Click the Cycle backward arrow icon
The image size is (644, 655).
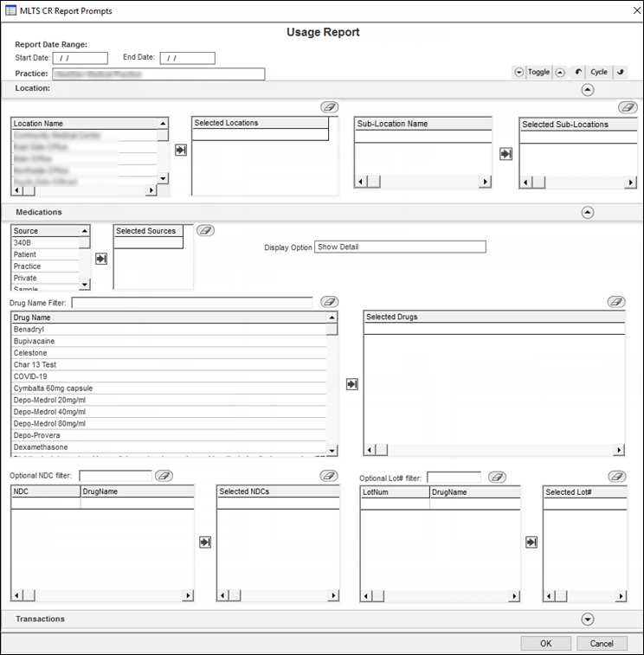(x=578, y=72)
